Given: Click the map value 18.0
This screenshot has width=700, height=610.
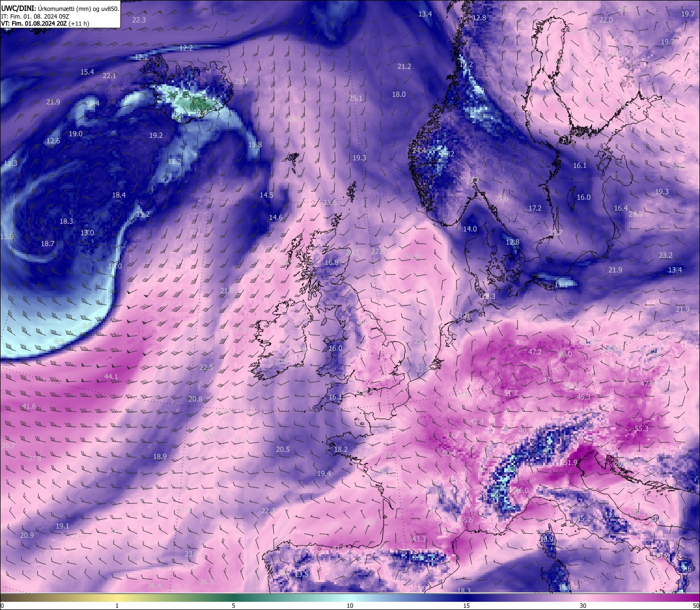Looking at the screenshot, I should (399, 95).
